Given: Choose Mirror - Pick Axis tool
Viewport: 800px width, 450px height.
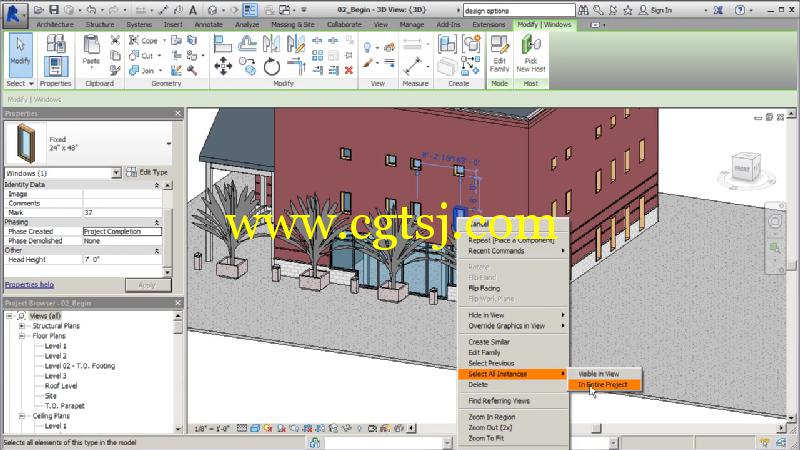Looking at the screenshot, I should pos(271,44).
